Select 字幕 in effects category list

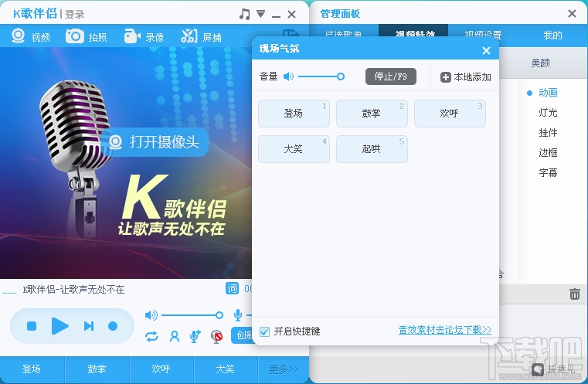coord(548,173)
